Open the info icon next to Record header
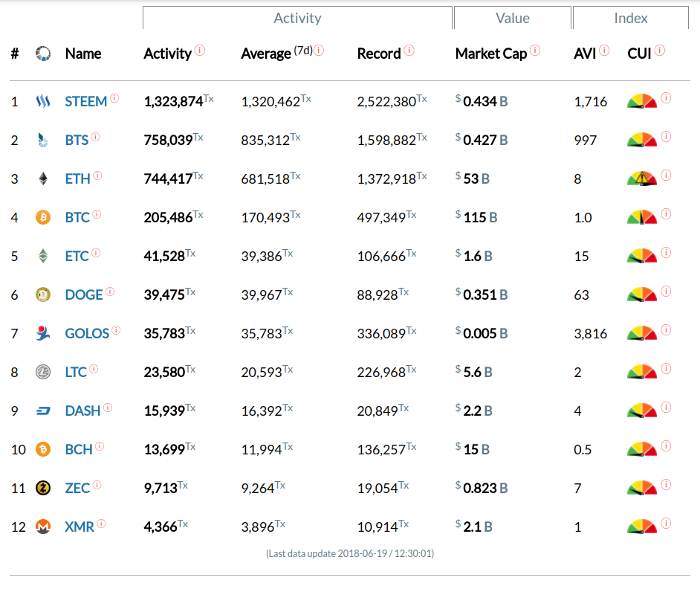 [409, 51]
